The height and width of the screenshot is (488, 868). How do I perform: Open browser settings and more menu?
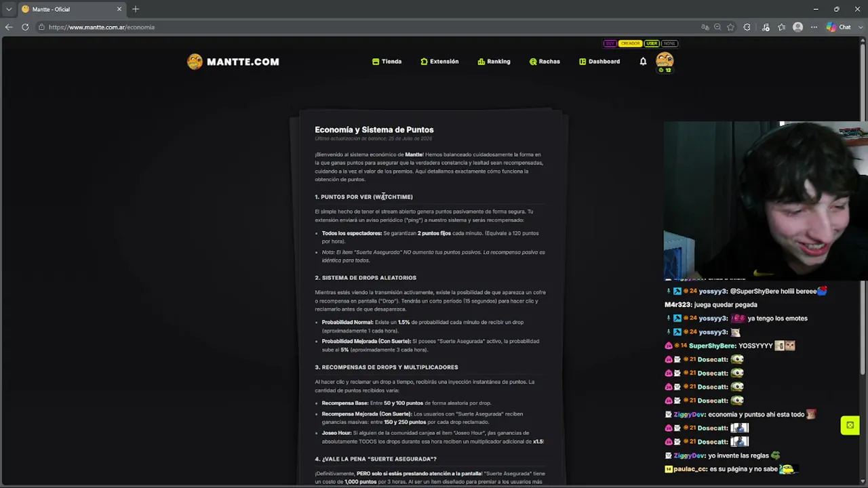coord(814,27)
